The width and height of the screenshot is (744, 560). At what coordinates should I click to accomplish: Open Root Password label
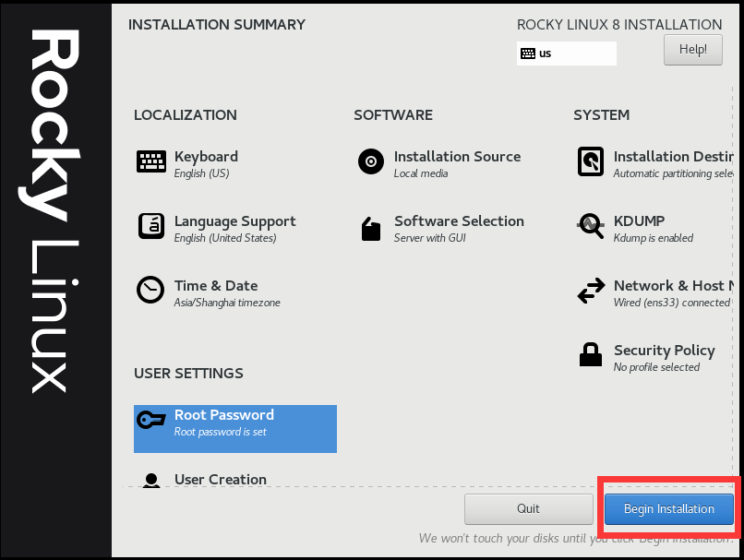click(x=224, y=415)
